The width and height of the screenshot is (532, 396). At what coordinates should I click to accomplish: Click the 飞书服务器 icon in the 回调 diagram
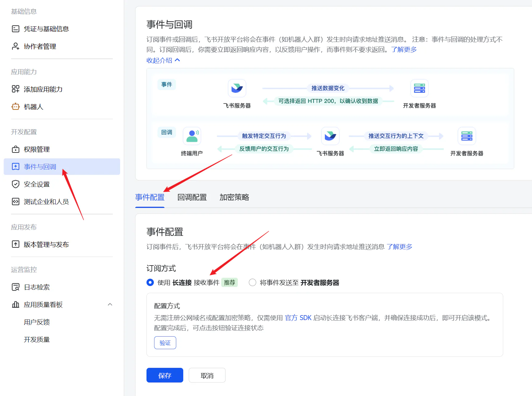(x=330, y=136)
